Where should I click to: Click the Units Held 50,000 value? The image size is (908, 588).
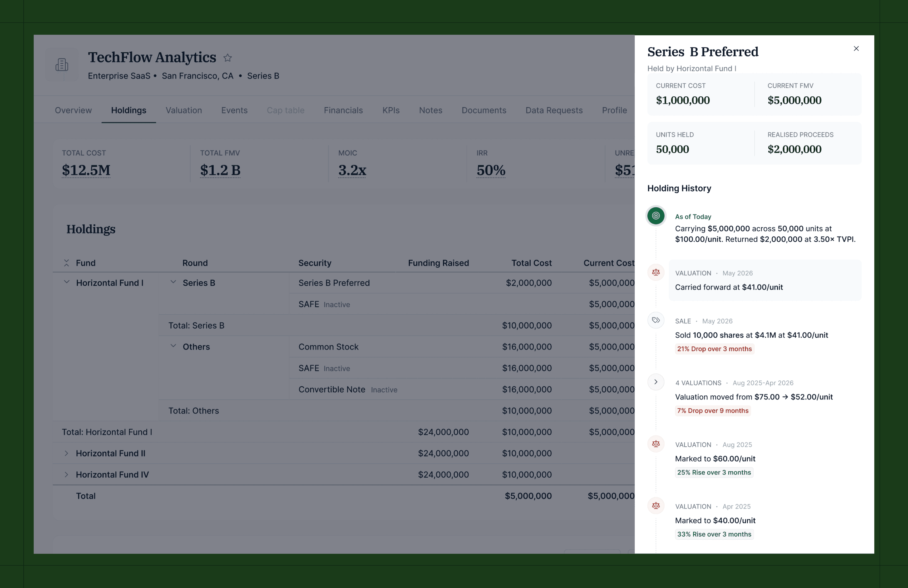672,149
